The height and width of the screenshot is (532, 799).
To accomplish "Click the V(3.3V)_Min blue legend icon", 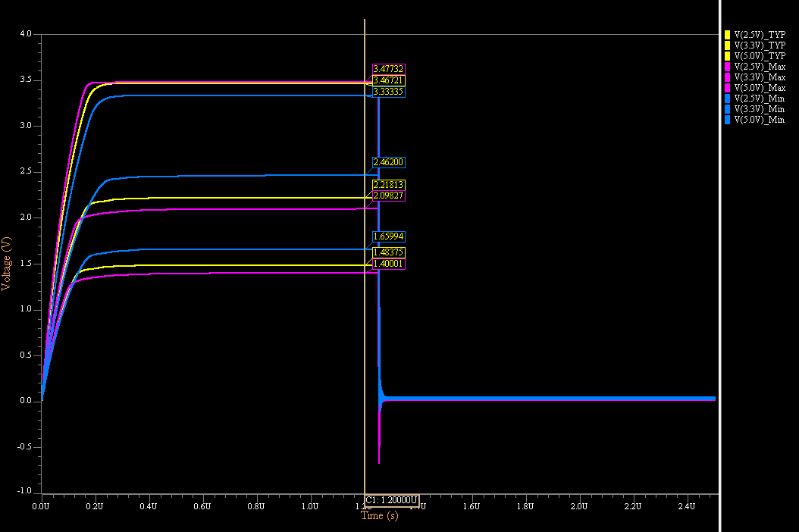I will click(726, 108).
